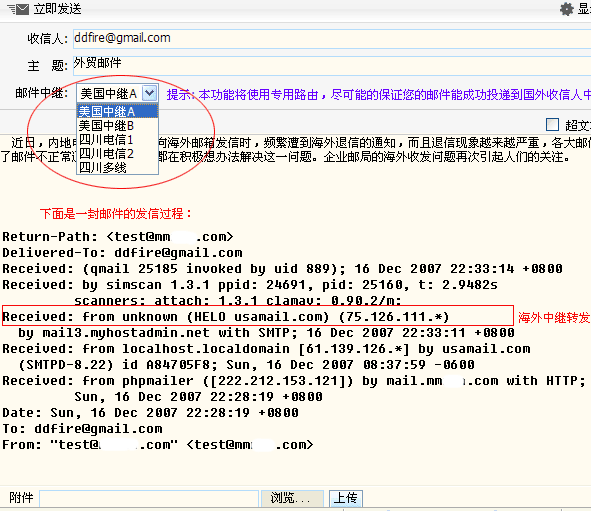591x511 pixels.
Task: Click the Return-Path line in message body
Action: point(118,237)
